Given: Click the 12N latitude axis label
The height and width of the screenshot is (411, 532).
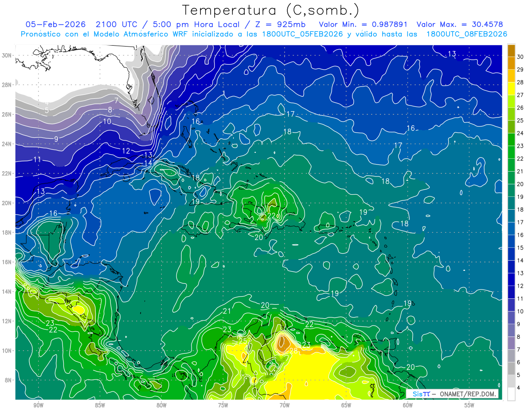Looking at the screenshot, I should pyautogui.click(x=7, y=321).
